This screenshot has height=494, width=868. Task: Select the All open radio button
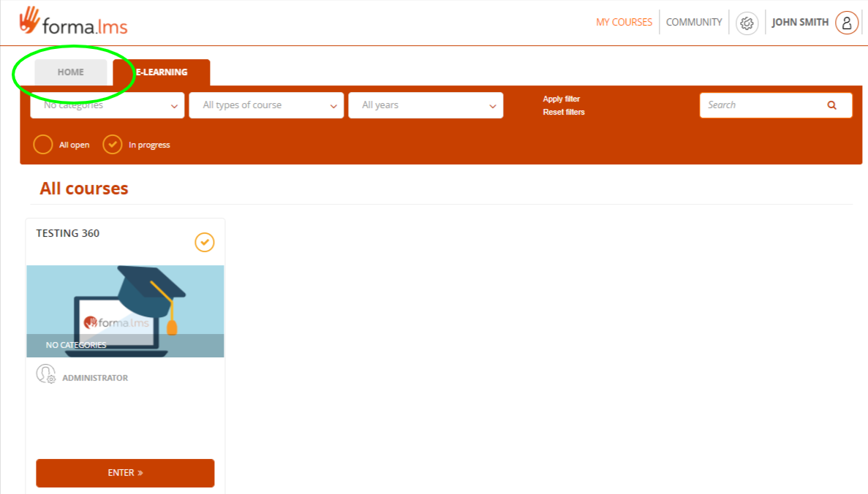point(43,144)
